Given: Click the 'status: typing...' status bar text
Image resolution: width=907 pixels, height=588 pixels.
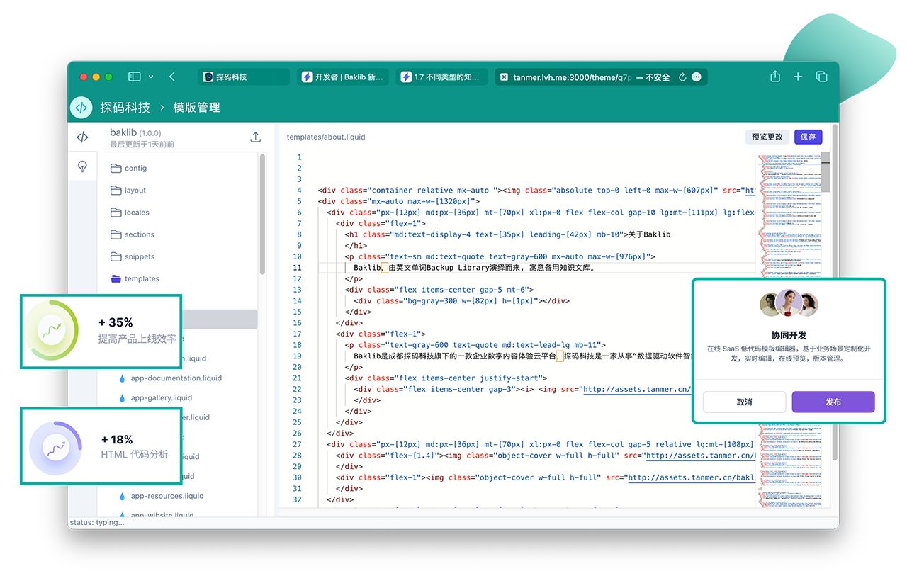Looking at the screenshot, I should click(97, 523).
